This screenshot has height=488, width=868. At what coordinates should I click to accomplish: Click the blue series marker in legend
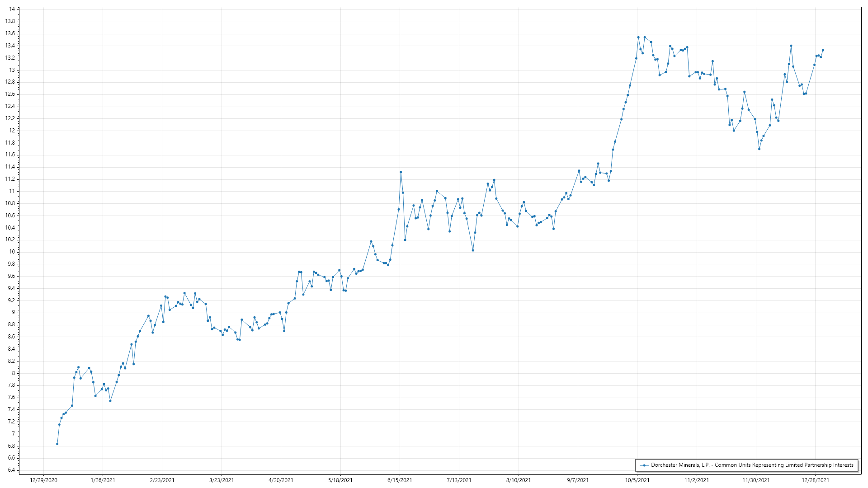coord(644,465)
